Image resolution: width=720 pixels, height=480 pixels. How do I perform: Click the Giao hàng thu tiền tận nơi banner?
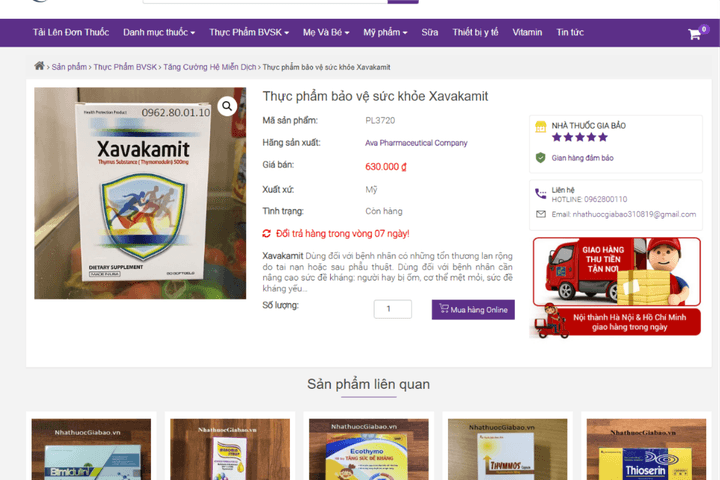coord(617,271)
